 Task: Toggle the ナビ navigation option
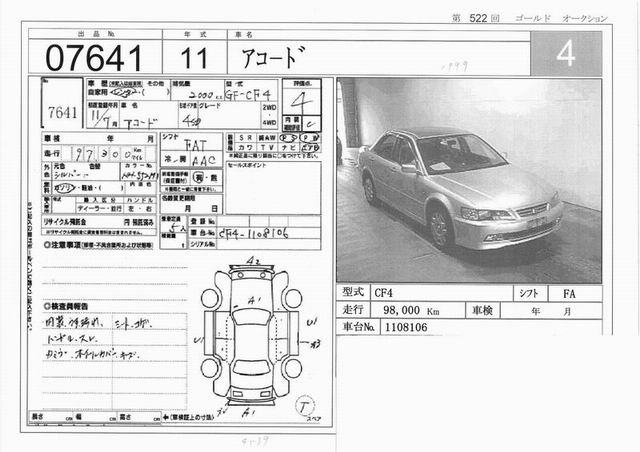click(289, 147)
